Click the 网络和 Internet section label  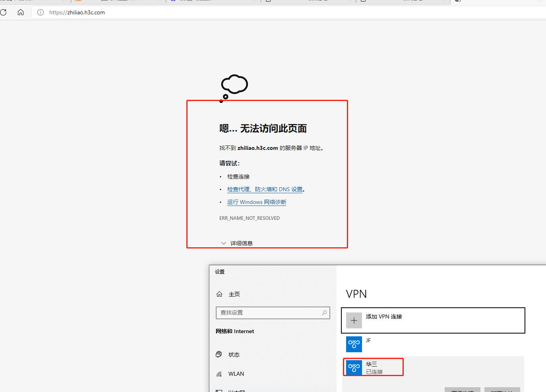click(x=235, y=331)
